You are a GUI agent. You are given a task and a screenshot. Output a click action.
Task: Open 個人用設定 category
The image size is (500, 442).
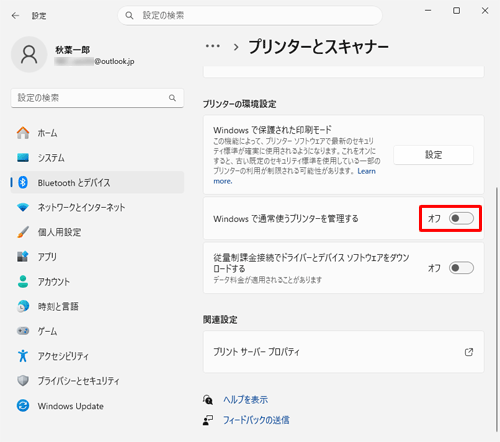97,232
